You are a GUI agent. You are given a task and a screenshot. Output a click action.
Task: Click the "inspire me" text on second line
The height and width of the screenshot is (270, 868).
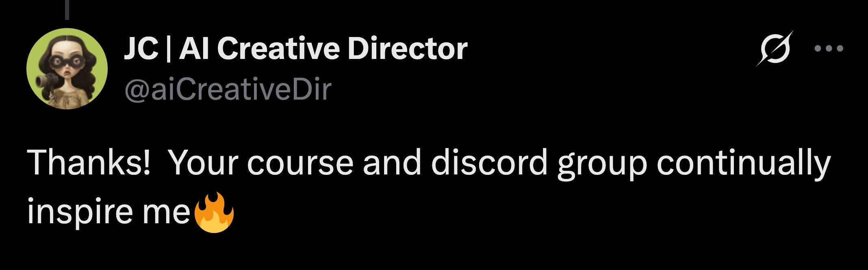point(108,212)
